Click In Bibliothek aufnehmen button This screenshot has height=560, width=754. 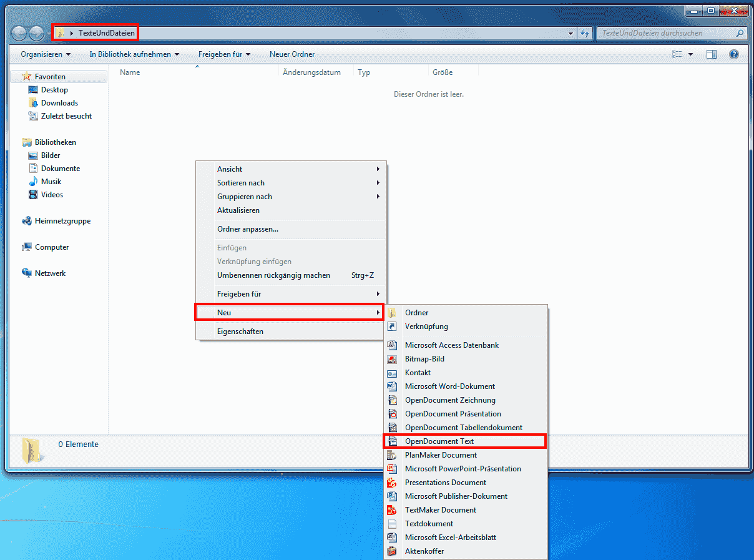pyautogui.click(x=134, y=54)
